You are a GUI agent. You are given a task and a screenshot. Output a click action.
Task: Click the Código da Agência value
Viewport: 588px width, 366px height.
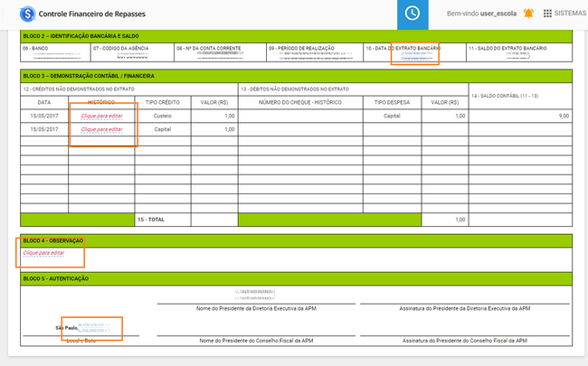click(x=132, y=56)
